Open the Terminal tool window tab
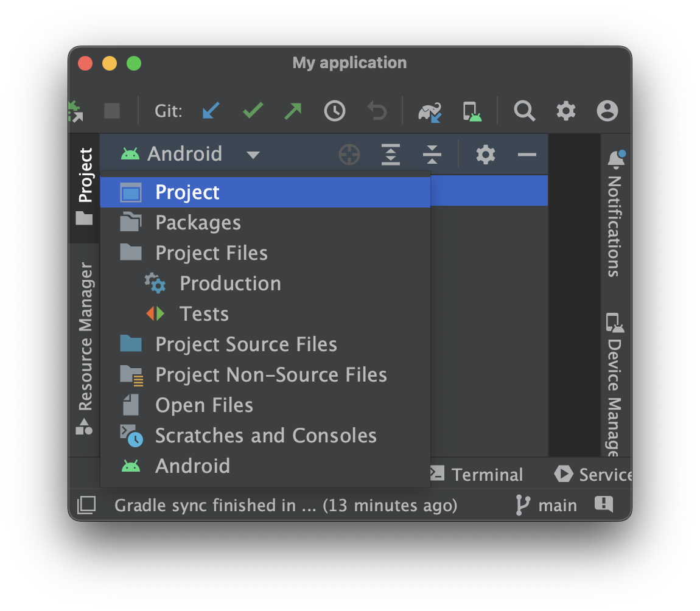Image resolution: width=700 pixels, height=611 pixels. [x=477, y=474]
